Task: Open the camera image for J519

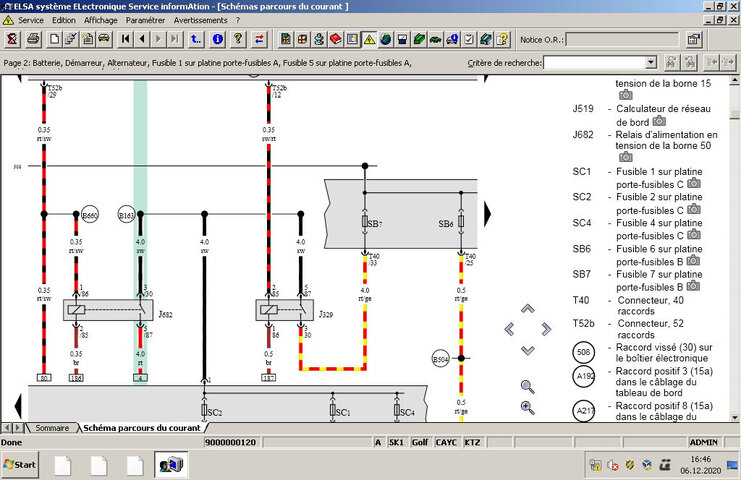Action: 659,121
